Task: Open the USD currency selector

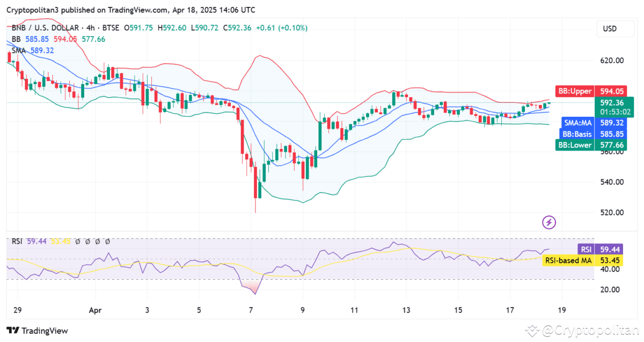Action: pyautogui.click(x=615, y=28)
